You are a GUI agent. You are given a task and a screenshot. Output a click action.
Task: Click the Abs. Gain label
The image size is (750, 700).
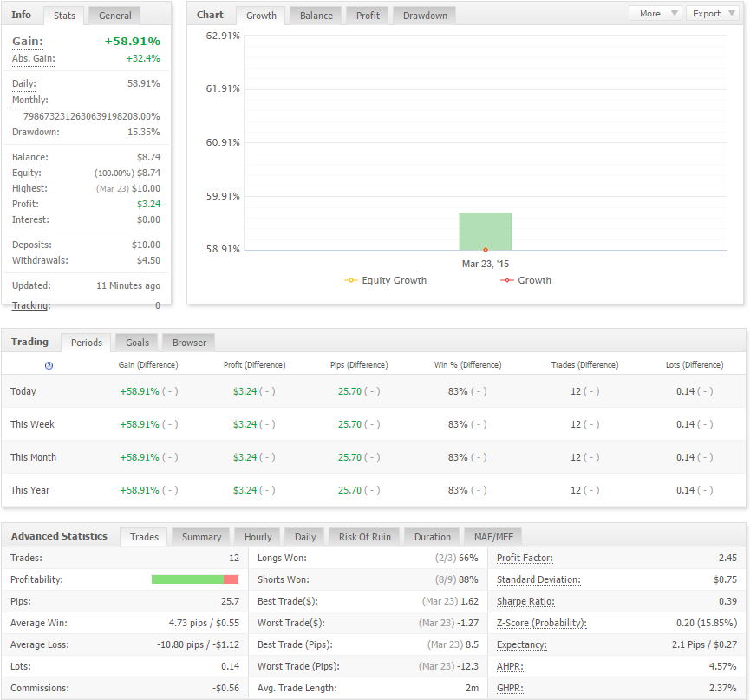[x=34, y=59]
